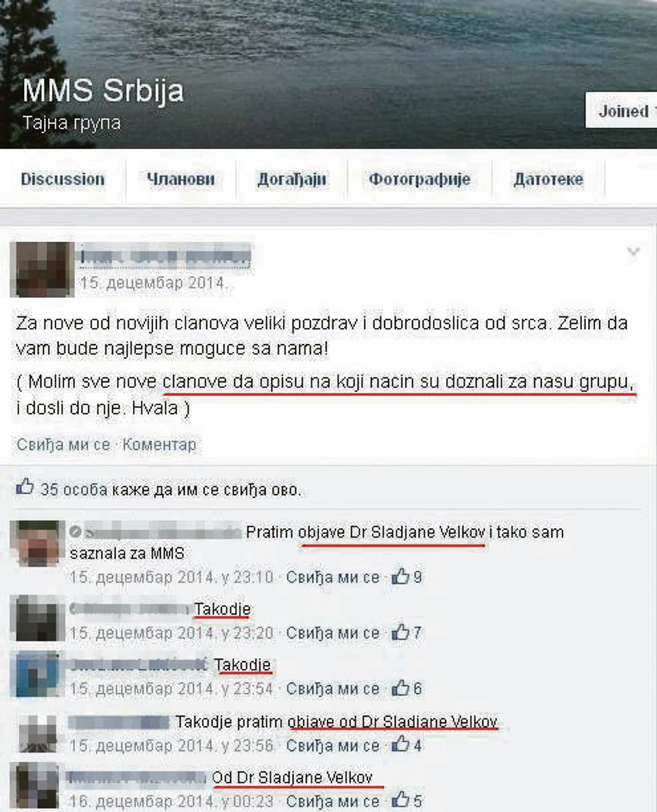Click thumbs-up icon showing 7 likes

(x=400, y=632)
